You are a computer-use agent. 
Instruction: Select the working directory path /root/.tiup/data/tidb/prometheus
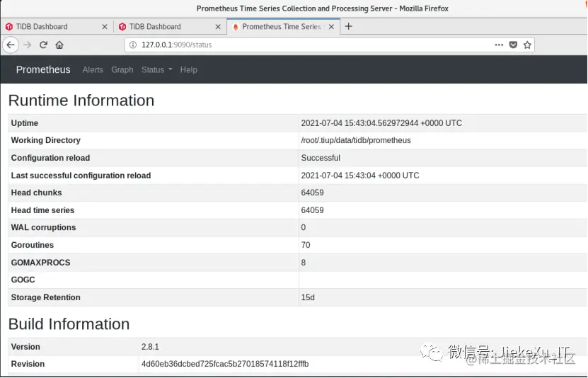pyautogui.click(x=356, y=140)
